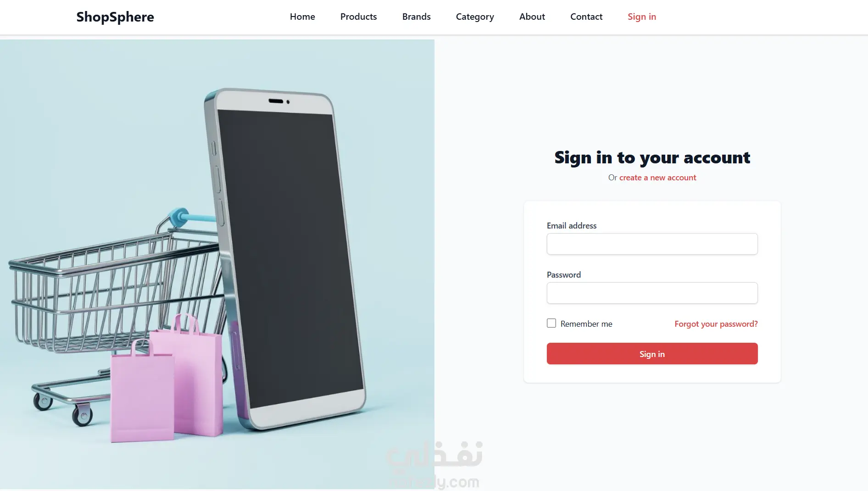Tick the Remember me checkbox

551,323
